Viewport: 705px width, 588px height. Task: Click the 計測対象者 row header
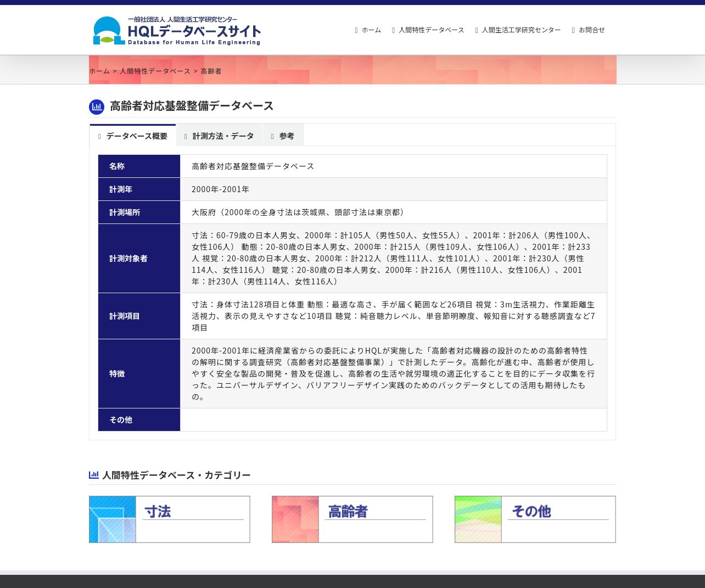139,259
